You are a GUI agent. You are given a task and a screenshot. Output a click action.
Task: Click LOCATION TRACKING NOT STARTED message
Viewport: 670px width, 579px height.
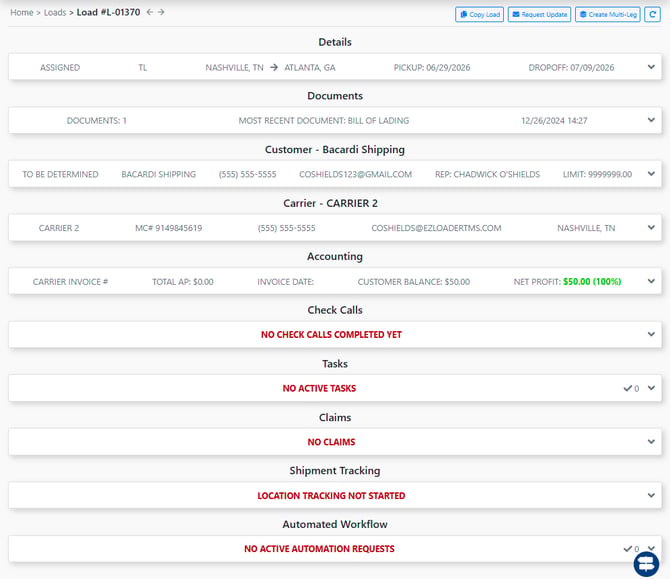click(331, 496)
